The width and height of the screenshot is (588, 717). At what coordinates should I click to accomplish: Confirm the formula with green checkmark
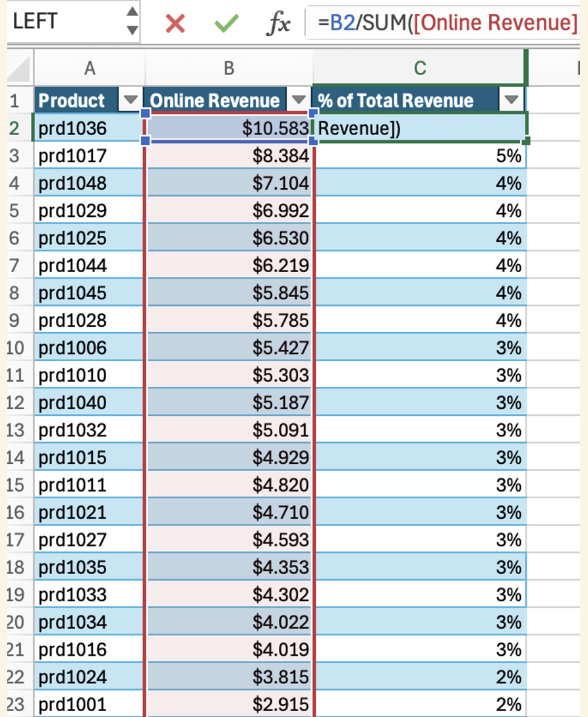pyautogui.click(x=227, y=23)
